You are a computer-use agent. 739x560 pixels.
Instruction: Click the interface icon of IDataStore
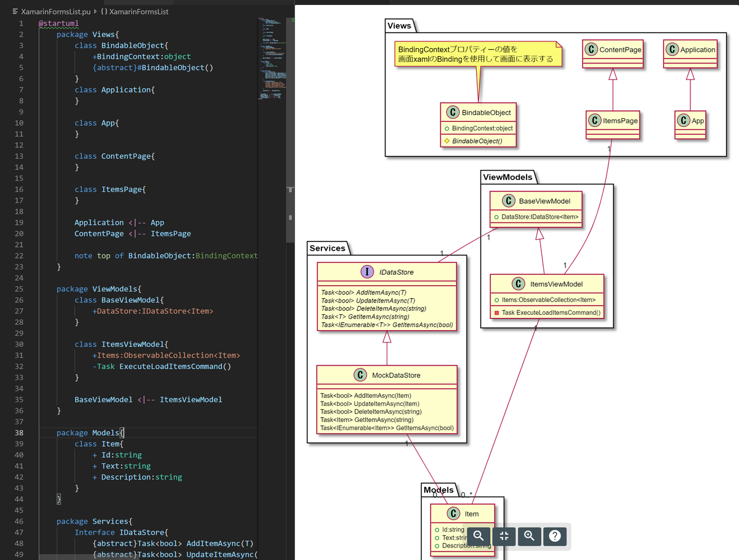368,272
